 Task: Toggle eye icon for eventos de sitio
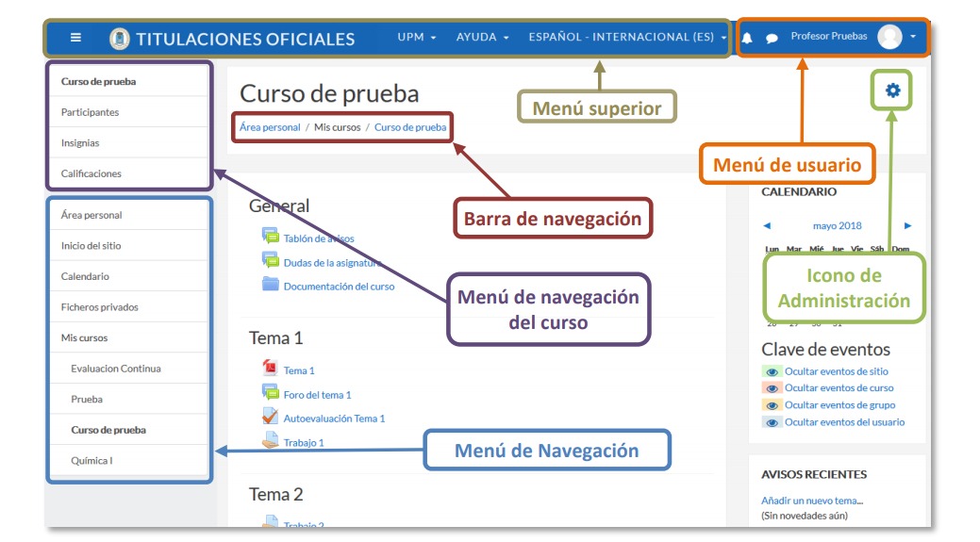coord(772,372)
